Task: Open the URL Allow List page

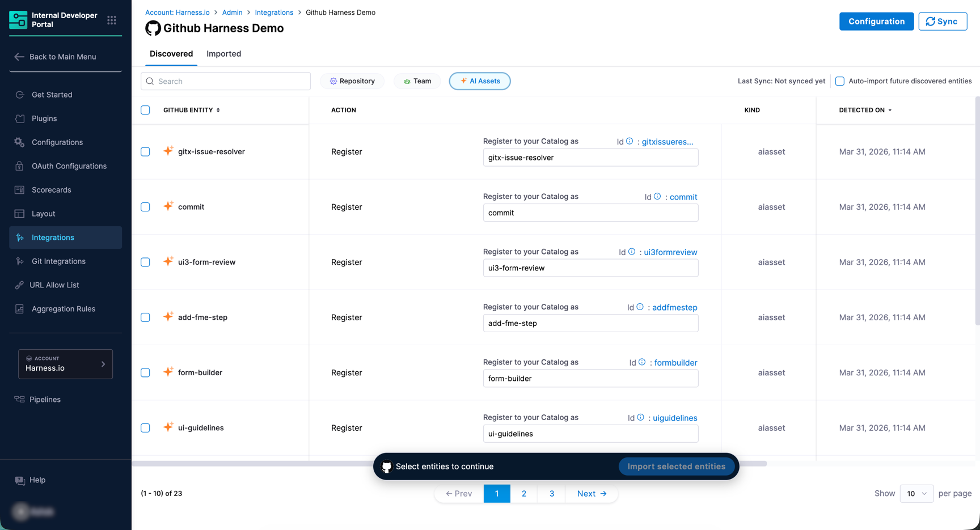Action: tap(54, 285)
